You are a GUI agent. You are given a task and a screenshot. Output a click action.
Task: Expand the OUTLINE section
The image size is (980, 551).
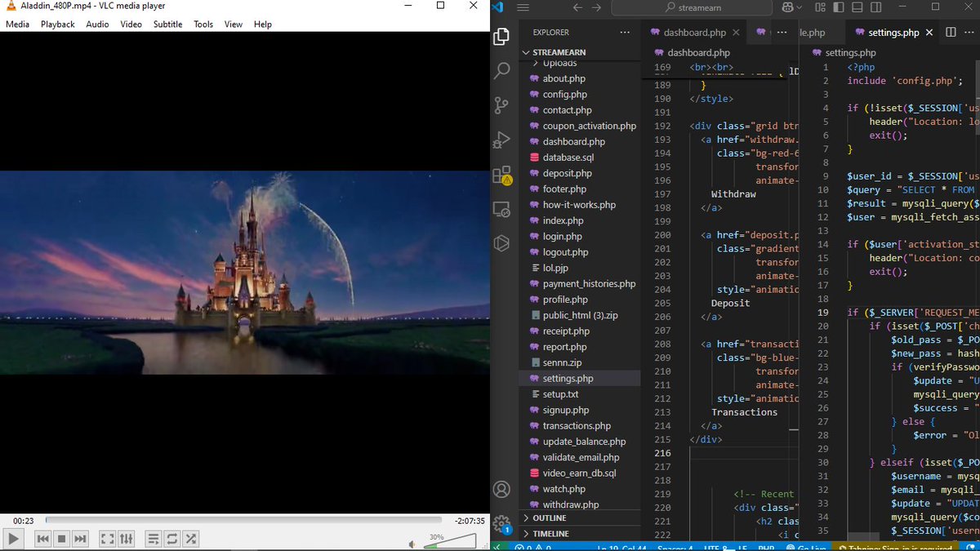point(580,518)
